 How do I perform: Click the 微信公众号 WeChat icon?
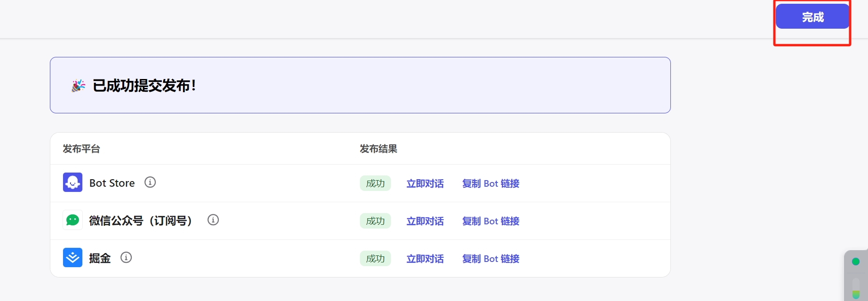pos(72,220)
